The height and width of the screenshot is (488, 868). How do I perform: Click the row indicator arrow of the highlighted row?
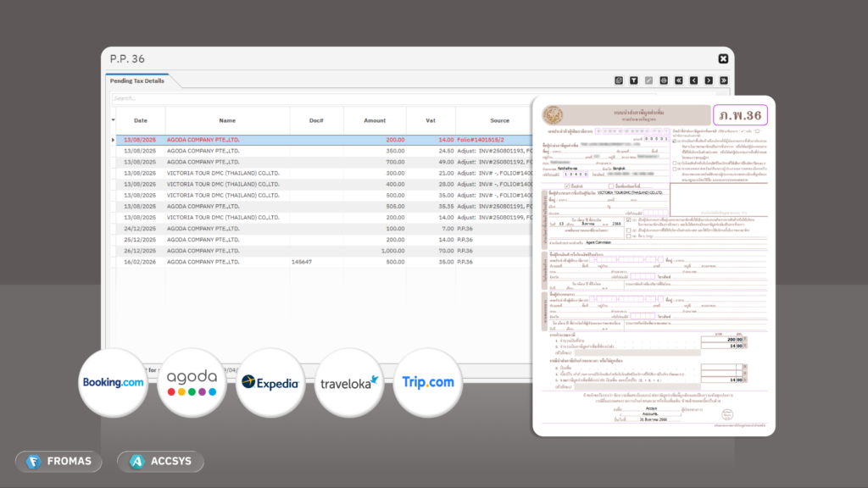[113, 140]
